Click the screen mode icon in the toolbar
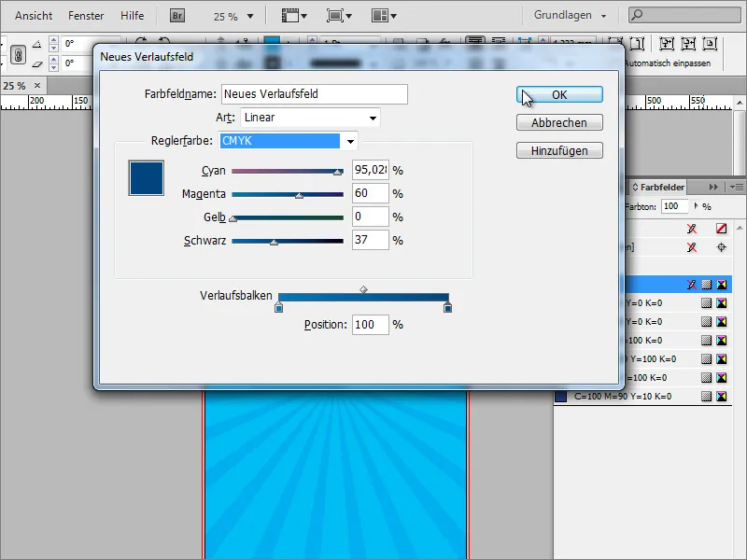This screenshot has height=560, width=747. tap(336, 14)
